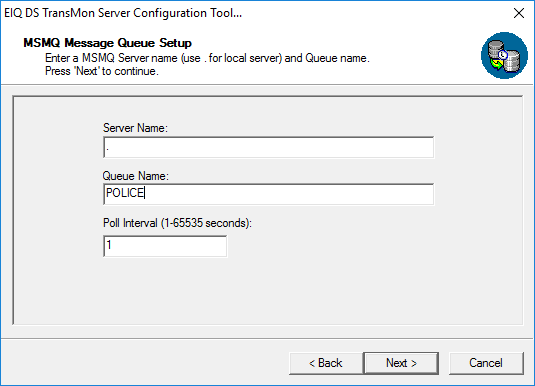This screenshot has width=535, height=386.
Task: Click the 'Enter a MSMQ Server name' instruction text
Action: (207, 58)
